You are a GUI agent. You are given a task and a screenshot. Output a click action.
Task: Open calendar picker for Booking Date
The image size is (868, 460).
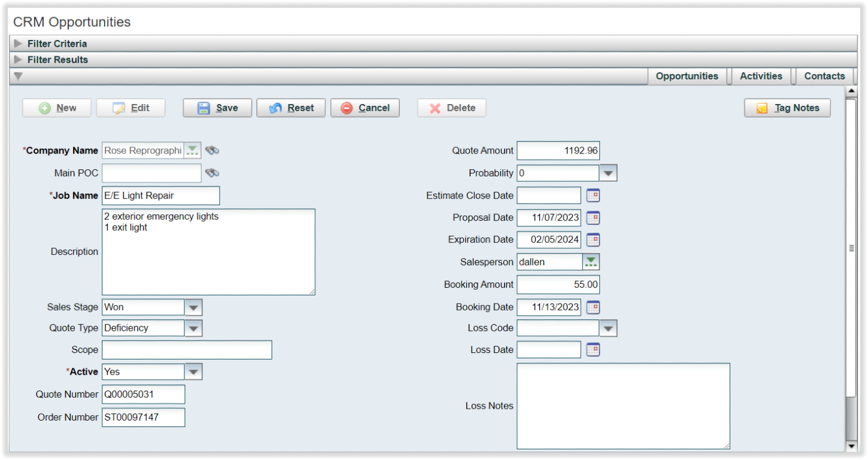[593, 307]
